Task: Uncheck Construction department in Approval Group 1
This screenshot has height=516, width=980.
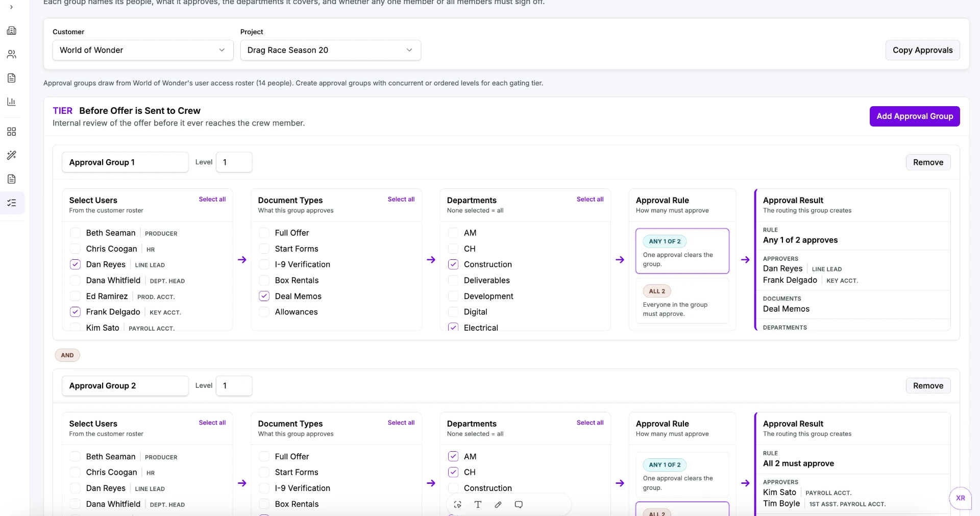Action: click(x=453, y=264)
